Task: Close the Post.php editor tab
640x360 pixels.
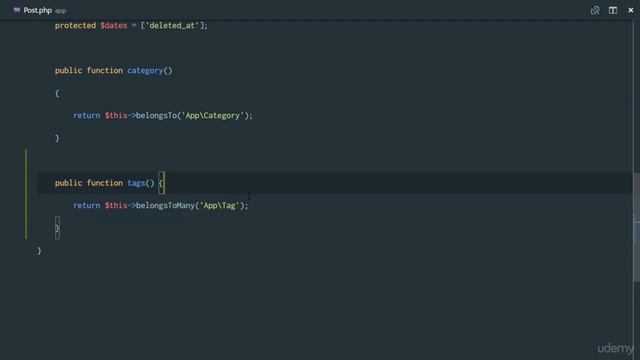Action: 631,10
